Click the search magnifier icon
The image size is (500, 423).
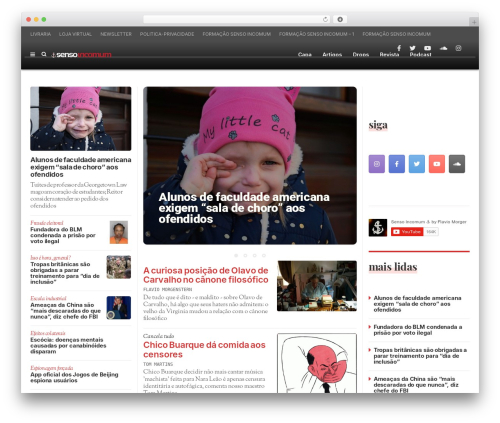point(44,54)
